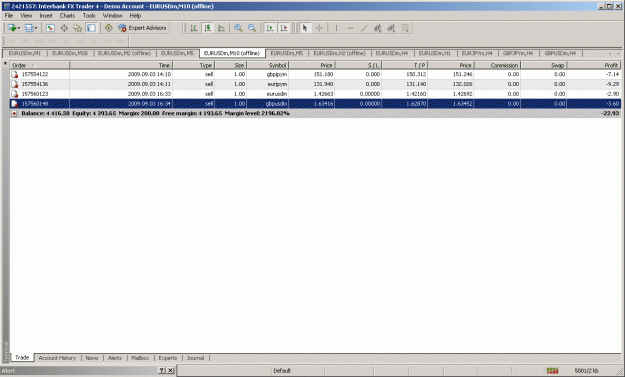Screen dimensions: 625x377
Task: Open the Alerts terminal tab
Action: click(115, 358)
